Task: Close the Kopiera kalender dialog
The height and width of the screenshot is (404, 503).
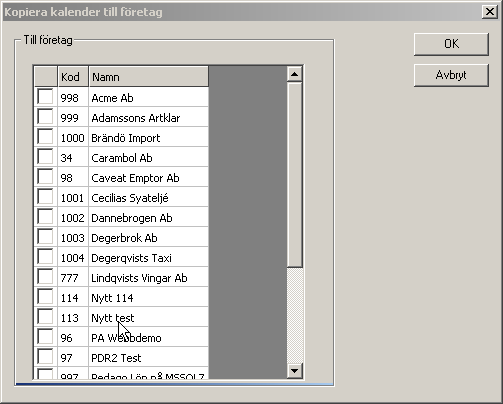Action: (490, 12)
